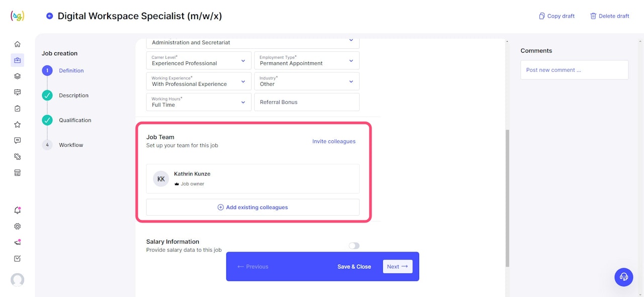Open the Industry dropdown
The height and width of the screenshot is (297, 644).
tap(306, 81)
